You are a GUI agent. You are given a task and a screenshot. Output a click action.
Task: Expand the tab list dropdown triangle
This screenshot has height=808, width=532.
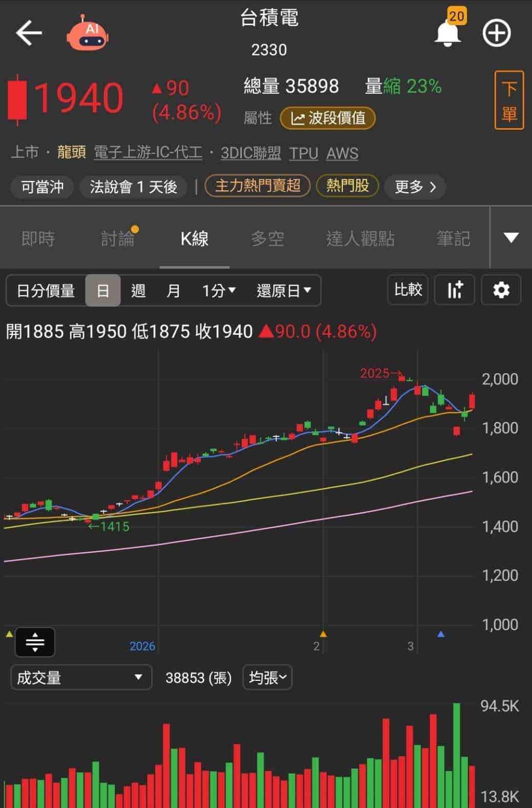click(x=511, y=237)
